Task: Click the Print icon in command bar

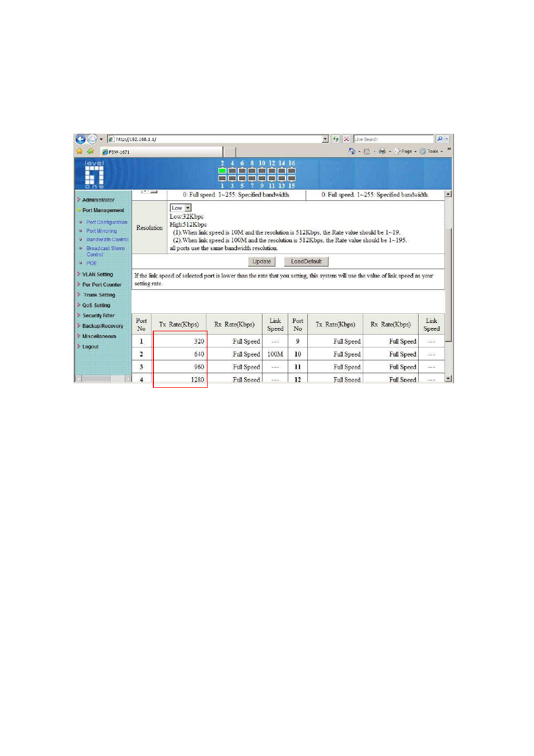Action: click(x=382, y=151)
